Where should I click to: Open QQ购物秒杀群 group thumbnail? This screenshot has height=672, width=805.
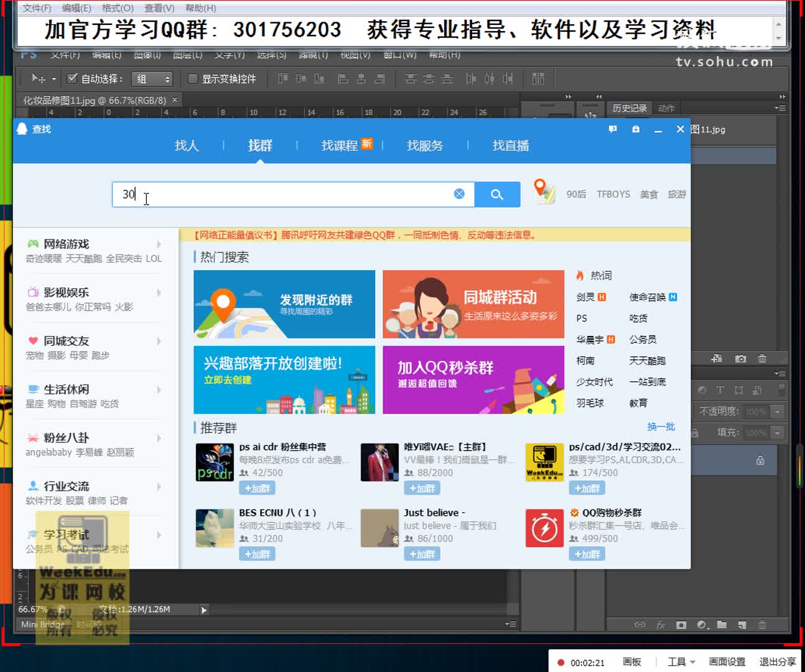(544, 528)
